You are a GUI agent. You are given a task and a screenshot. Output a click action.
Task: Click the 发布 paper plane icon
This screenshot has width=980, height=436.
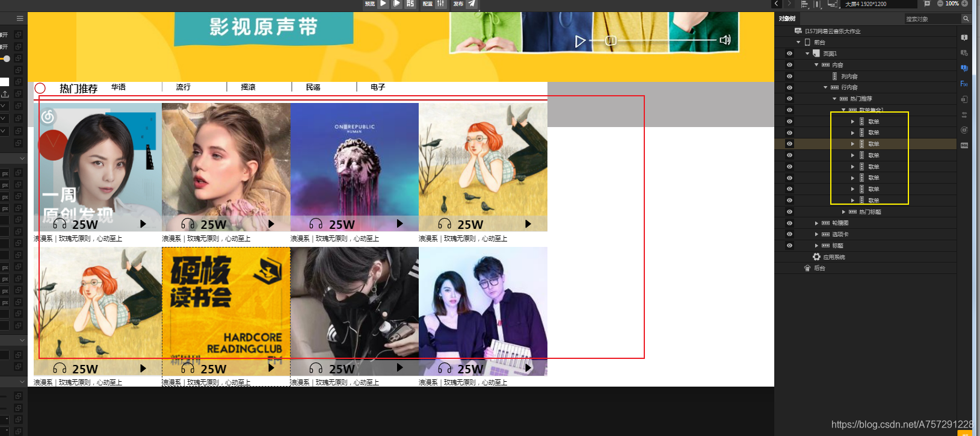(x=472, y=4)
